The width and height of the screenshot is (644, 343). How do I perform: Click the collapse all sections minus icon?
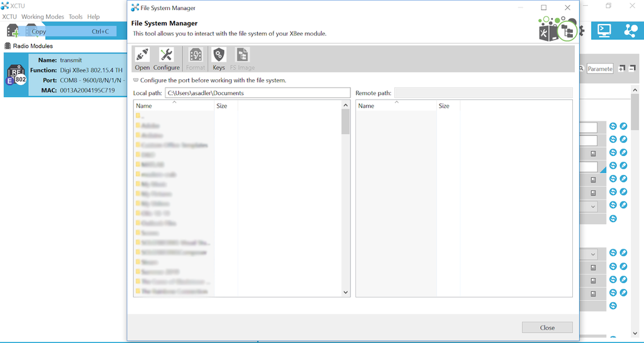[632, 69]
